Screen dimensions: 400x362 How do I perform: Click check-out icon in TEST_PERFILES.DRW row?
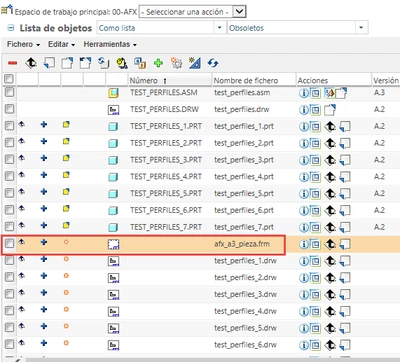(x=330, y=110)
